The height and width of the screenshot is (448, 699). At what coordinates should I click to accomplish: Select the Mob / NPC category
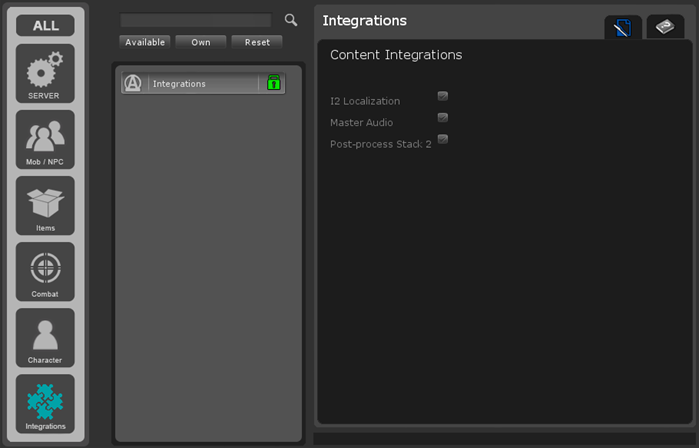click(x=45, y=140)
